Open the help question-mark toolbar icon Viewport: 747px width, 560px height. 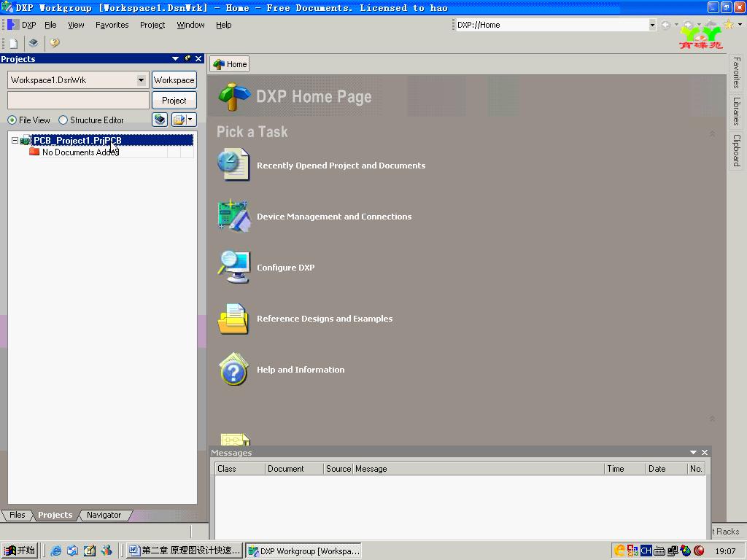pos(54,43)
